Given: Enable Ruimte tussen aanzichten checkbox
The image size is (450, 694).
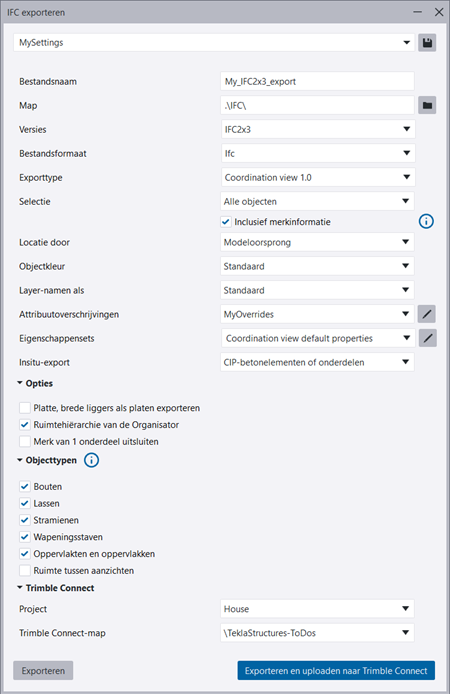Looking at the screenshot, I should coord(25,571).
